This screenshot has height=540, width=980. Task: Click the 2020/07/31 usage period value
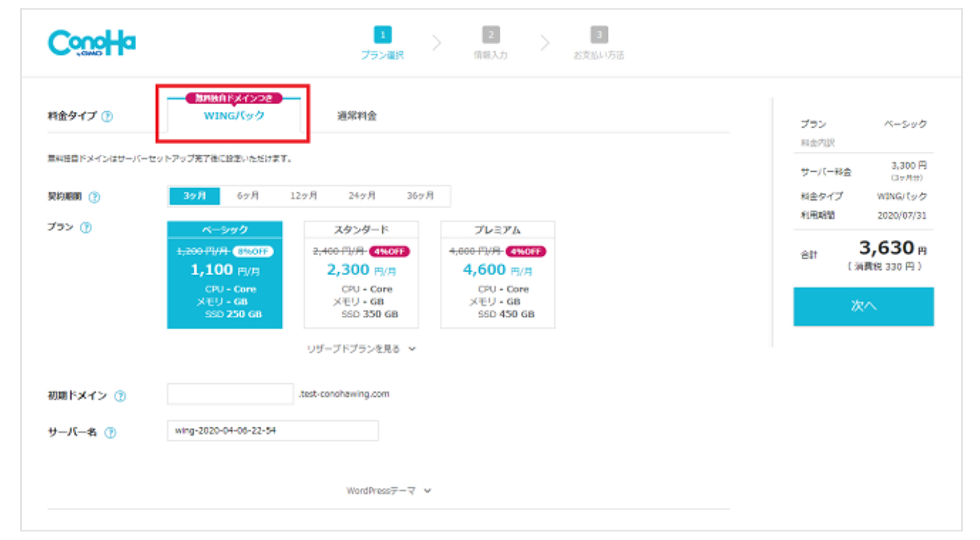pos(902,215)
